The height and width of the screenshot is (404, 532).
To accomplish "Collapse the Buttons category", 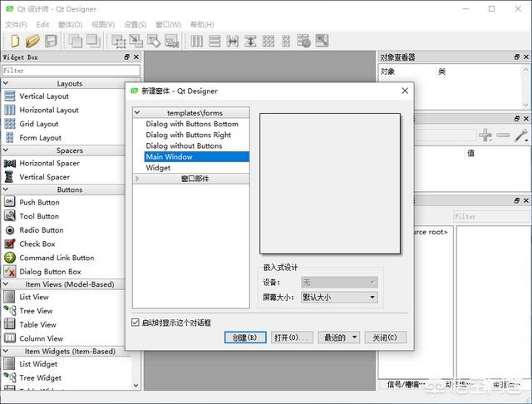I will 6,190.
